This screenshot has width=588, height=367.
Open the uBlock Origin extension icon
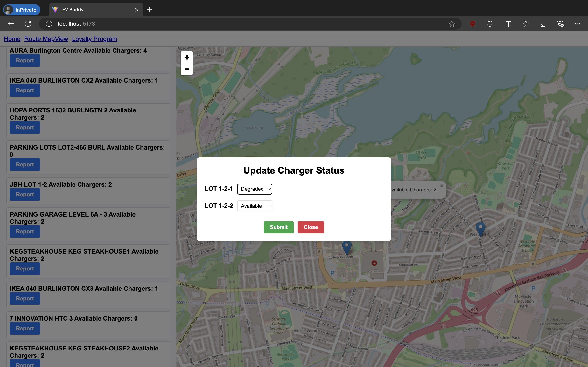[472, 23]
